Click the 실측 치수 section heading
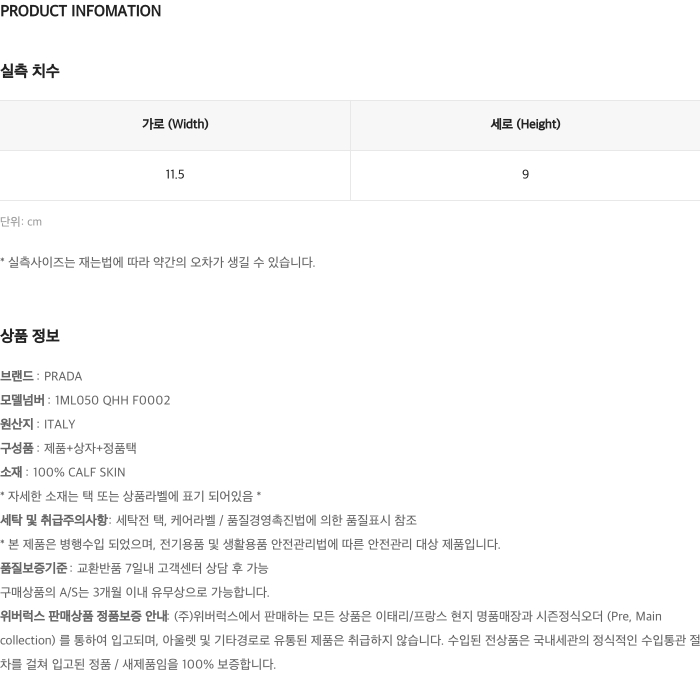This screenshot has height=677, width=700. (30, 71)
